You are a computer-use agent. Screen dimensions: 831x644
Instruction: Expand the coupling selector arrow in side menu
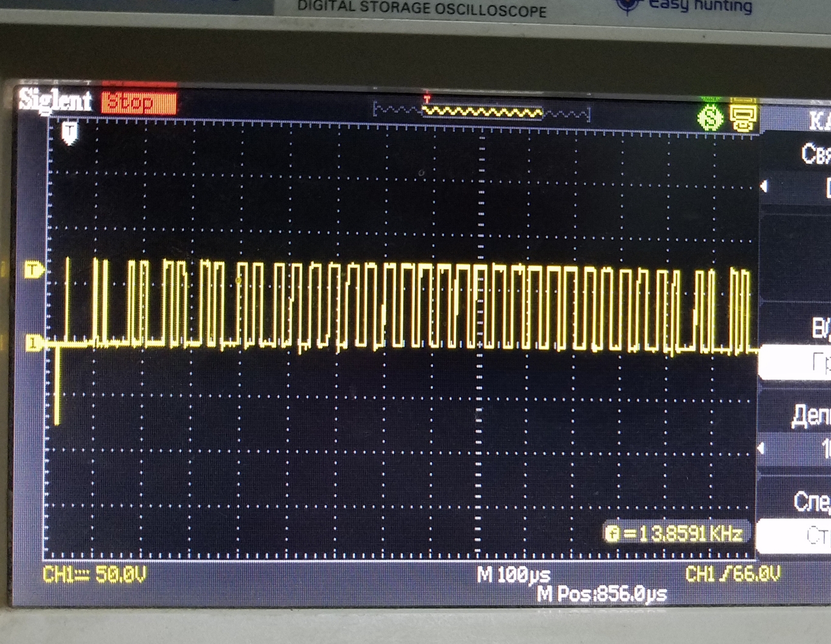[764, 187]
